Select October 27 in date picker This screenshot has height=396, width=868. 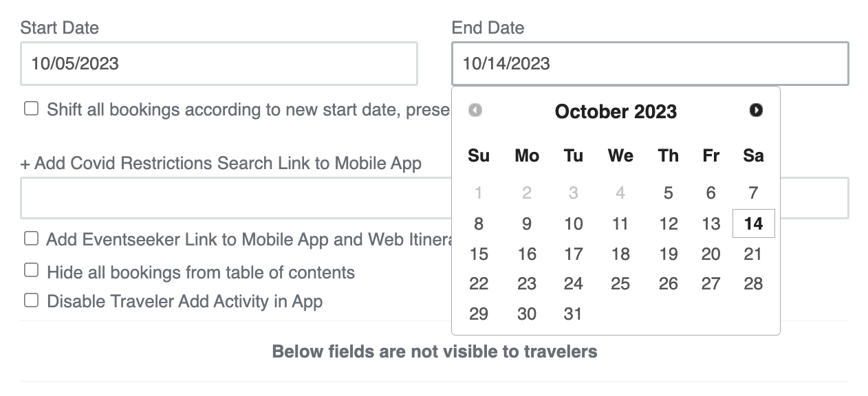pos(710,284)
